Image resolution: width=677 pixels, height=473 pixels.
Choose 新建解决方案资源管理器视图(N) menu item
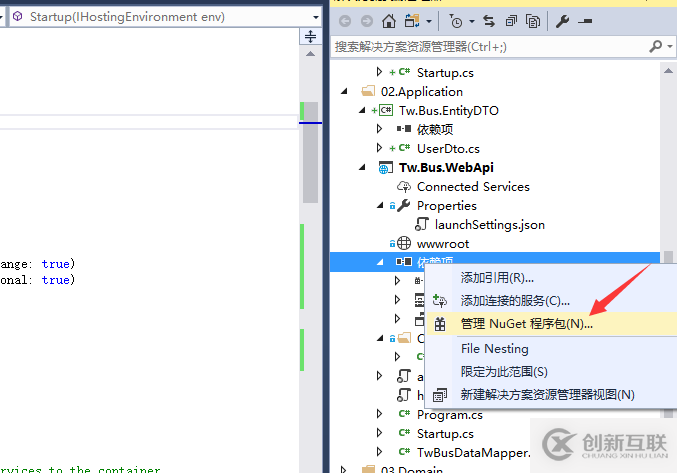pyautogui.click(x=547, y=394)
